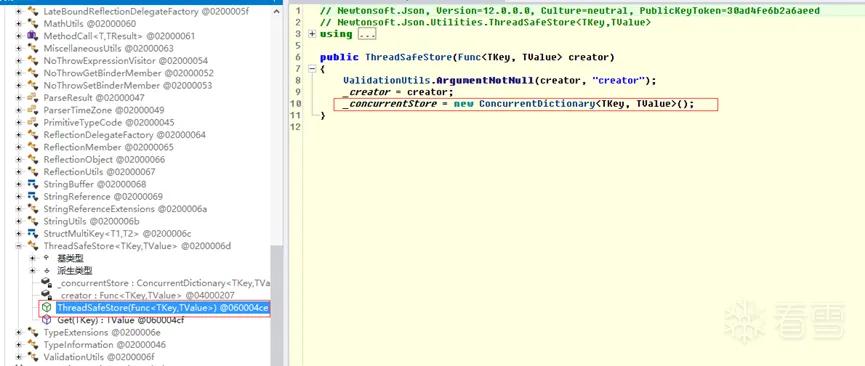Select ReflectionObject @02000066 entry
The image size is (865, 366).
coord(104,160)
